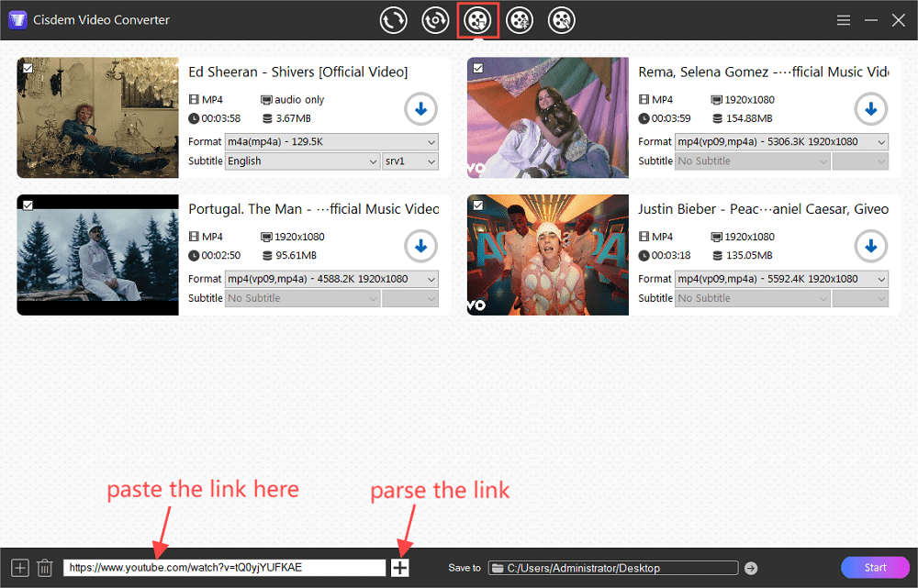Click the download arrow on Rema's video

(870, 109)
